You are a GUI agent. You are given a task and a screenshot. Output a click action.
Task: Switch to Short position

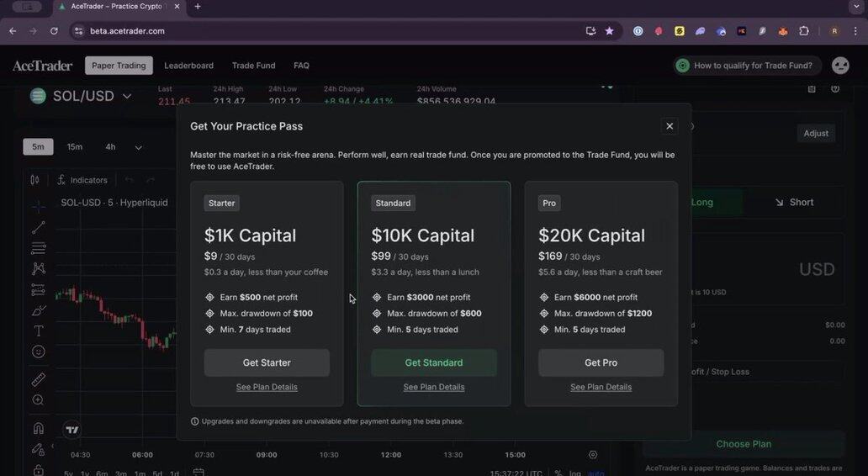click(794, 203)
